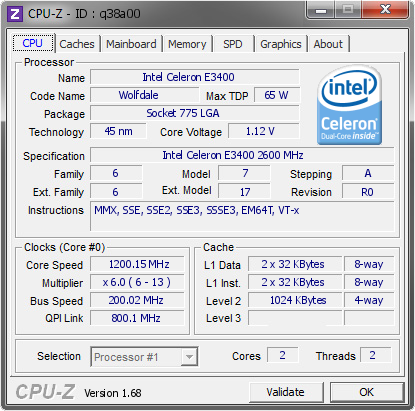Click the Technology value 45 nm
The height and width of the screenshot is (411, 415).
tap(118, 131)
